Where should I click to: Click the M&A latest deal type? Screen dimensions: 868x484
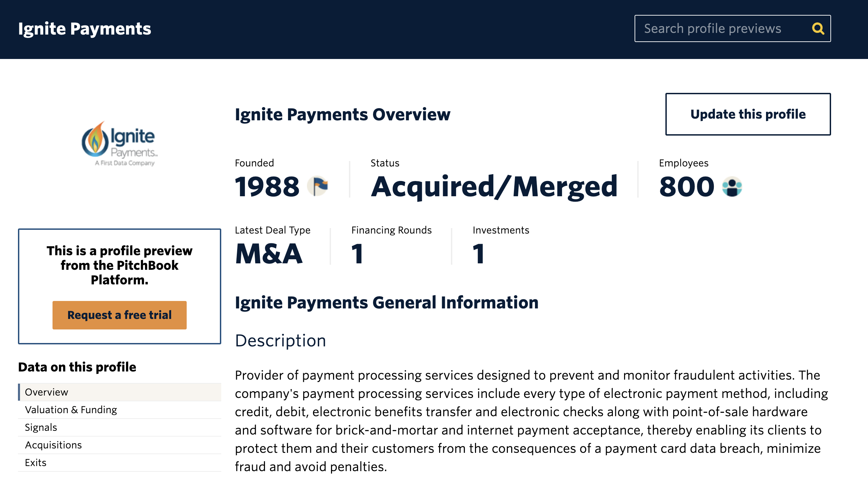pyautogui.click(x=269, y=254)
